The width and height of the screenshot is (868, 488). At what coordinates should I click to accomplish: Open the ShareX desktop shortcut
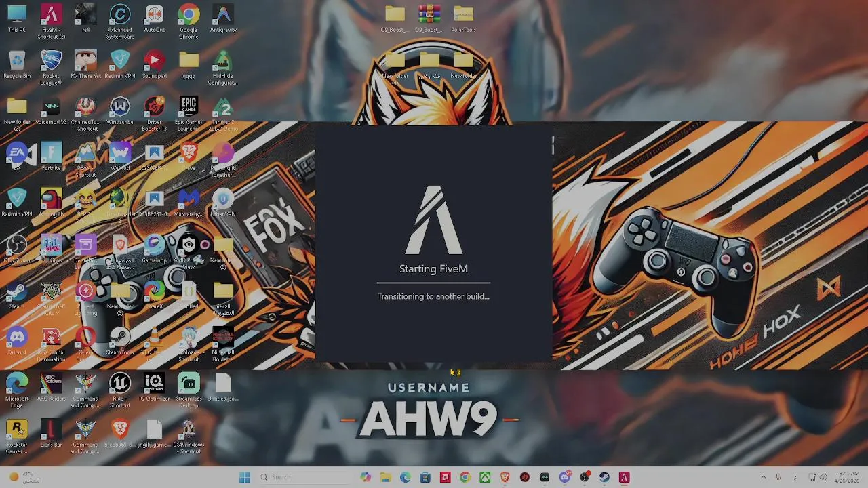click(155, 296)
